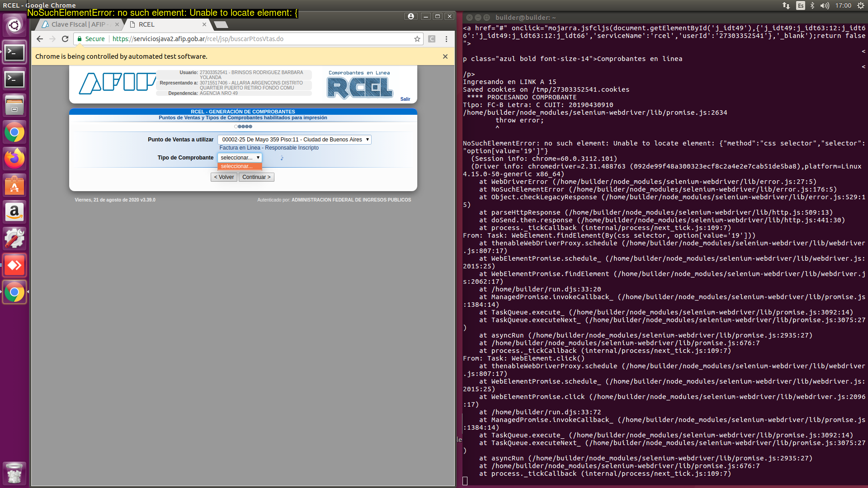Click the loading spinner beside Tipo de Comprobante
Viewport: 868px width, 488px height.
[282, 158]
